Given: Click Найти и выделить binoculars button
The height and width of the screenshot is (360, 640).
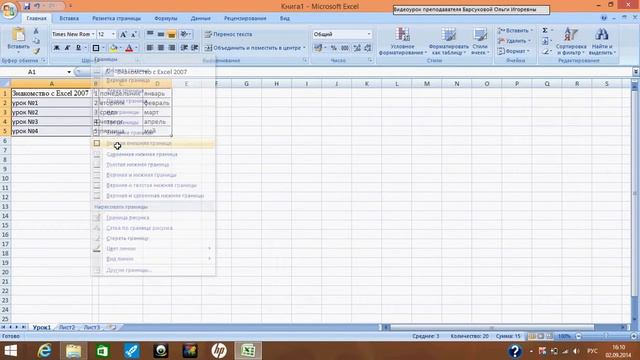Looking at the screenshot, I should point(602,41).
